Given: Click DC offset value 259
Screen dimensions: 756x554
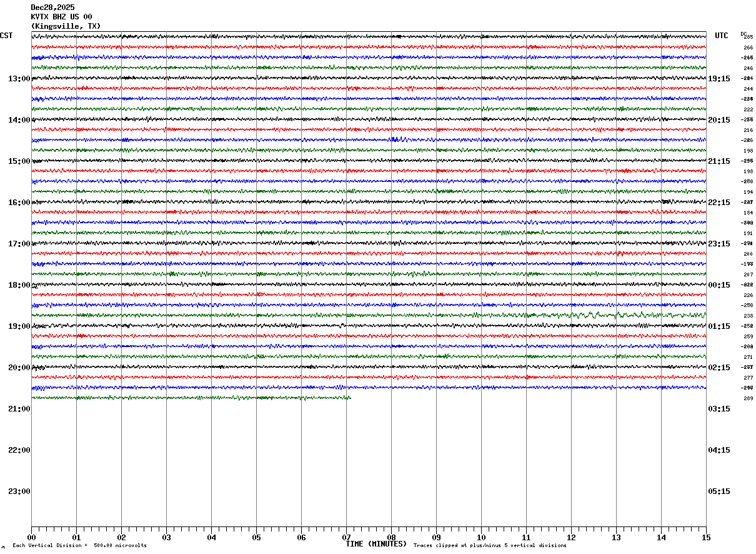Looking at the screenshot, I should pos(748,336).
